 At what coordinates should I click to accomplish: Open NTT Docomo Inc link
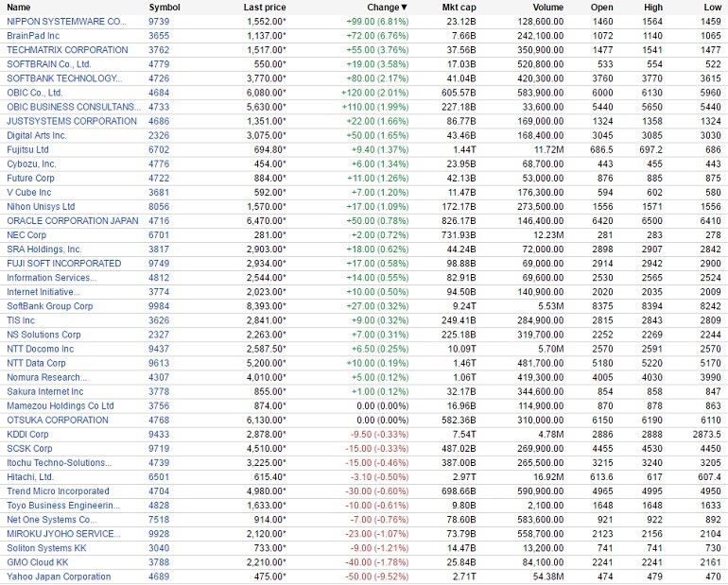40,349
